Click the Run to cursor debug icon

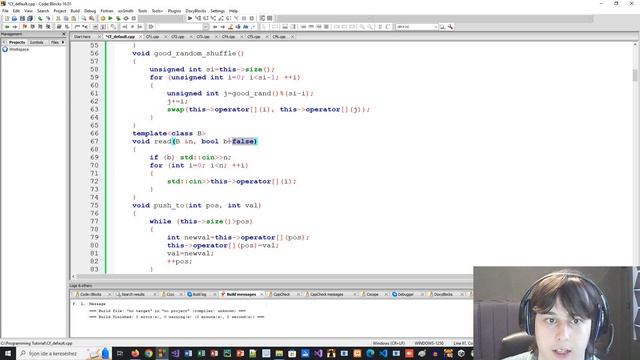coord(198,18)
